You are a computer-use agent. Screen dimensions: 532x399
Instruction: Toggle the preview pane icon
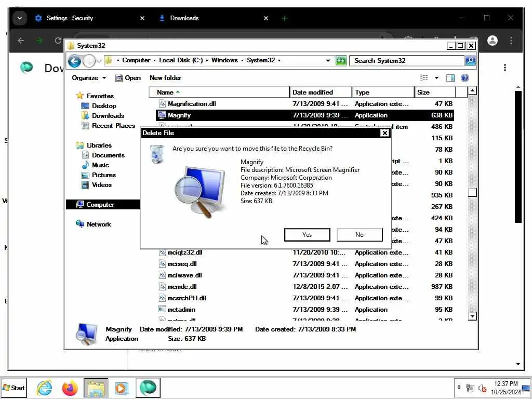point(450,78)
